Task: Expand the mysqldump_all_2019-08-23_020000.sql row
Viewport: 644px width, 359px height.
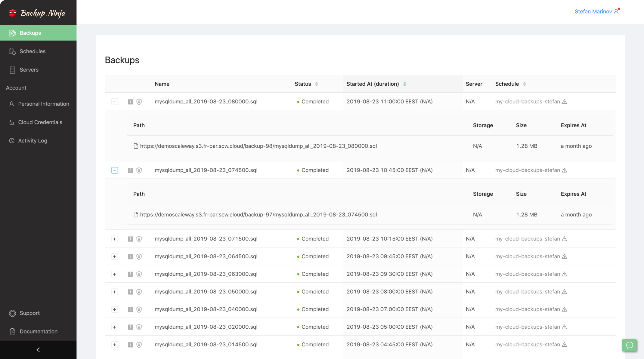Action: [x=114, y=327]
